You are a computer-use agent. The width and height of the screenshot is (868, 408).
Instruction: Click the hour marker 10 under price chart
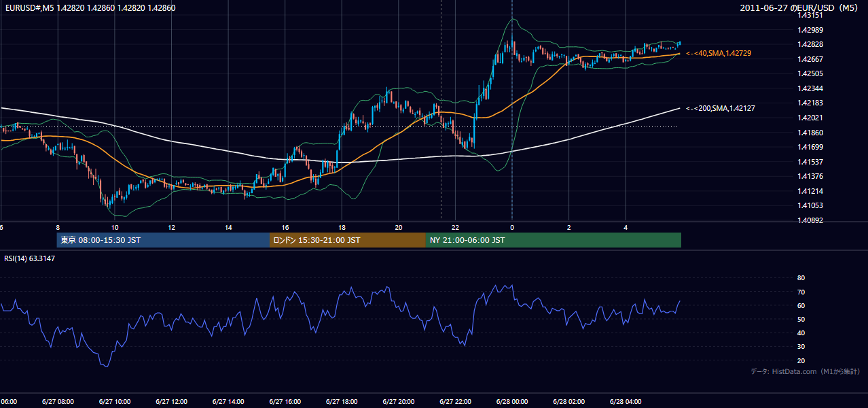(115, 228)
